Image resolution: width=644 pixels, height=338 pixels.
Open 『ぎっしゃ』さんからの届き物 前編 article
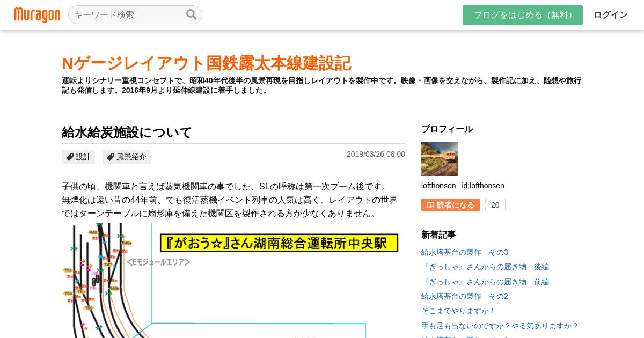485,282
